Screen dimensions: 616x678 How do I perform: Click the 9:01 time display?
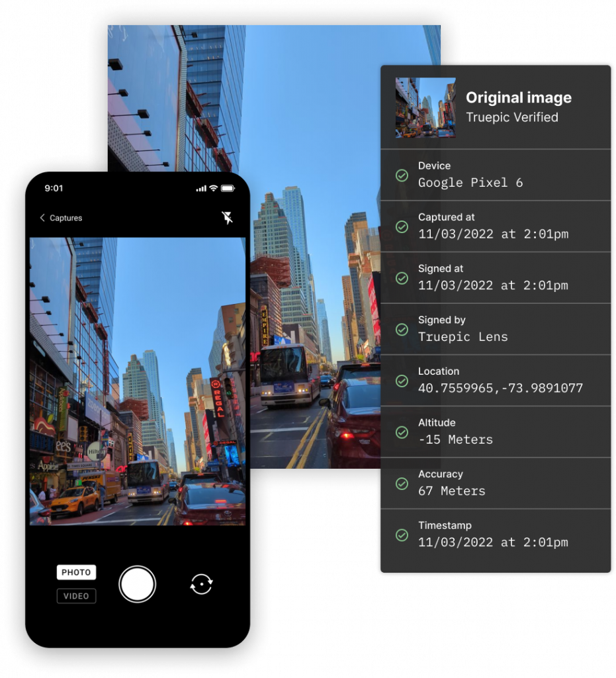click(x=54, y=188)
